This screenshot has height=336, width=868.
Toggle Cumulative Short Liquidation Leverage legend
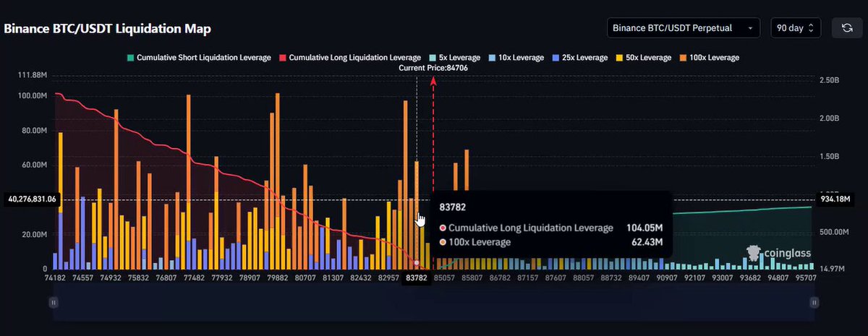[x=198, y=57]
